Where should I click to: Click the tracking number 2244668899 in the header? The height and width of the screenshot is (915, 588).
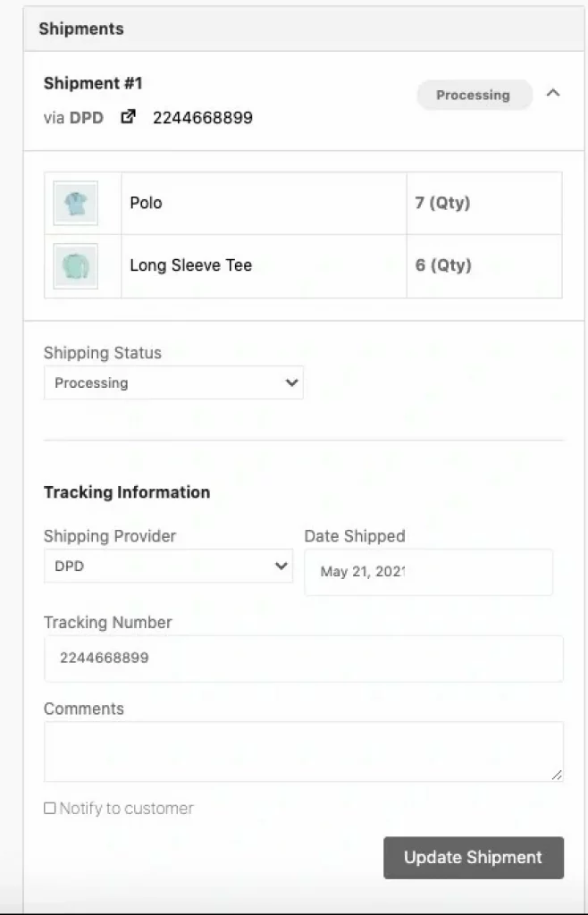pos(203,118)
